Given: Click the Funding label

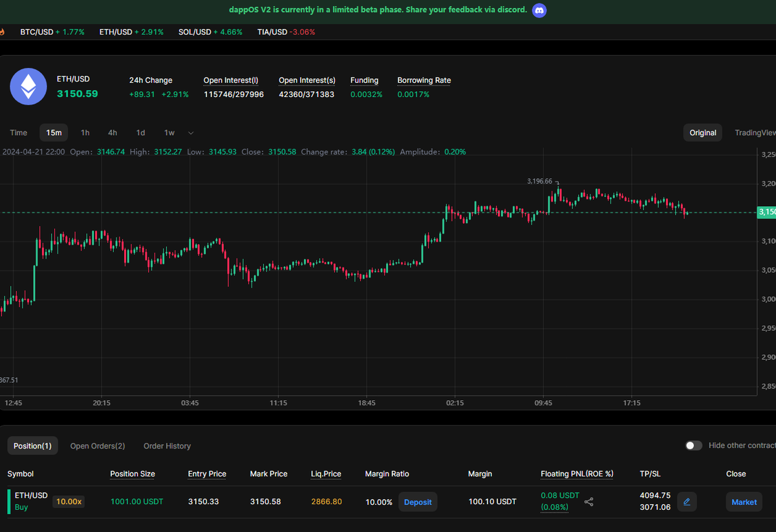Looking at the screenshot, I should [365, 80].
